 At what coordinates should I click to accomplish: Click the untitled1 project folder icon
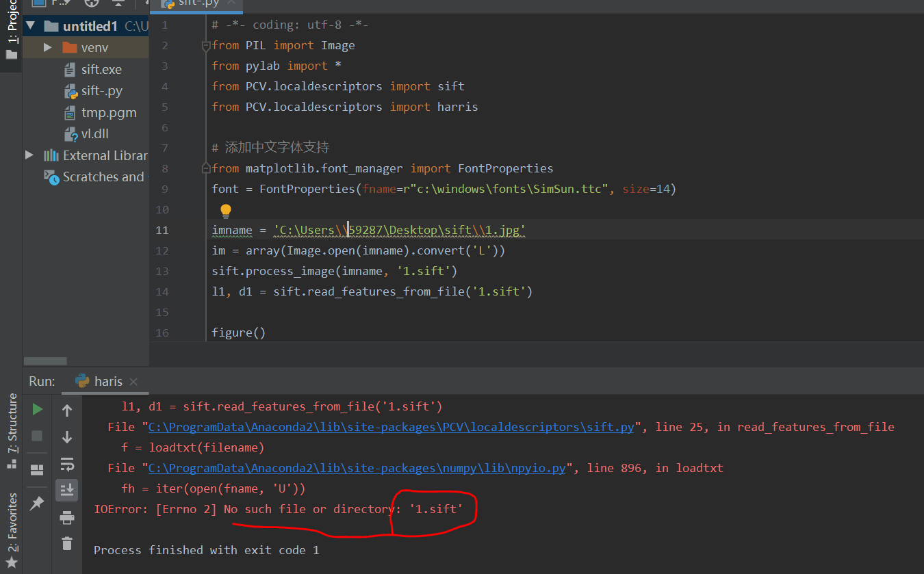(x=51, y=27)
